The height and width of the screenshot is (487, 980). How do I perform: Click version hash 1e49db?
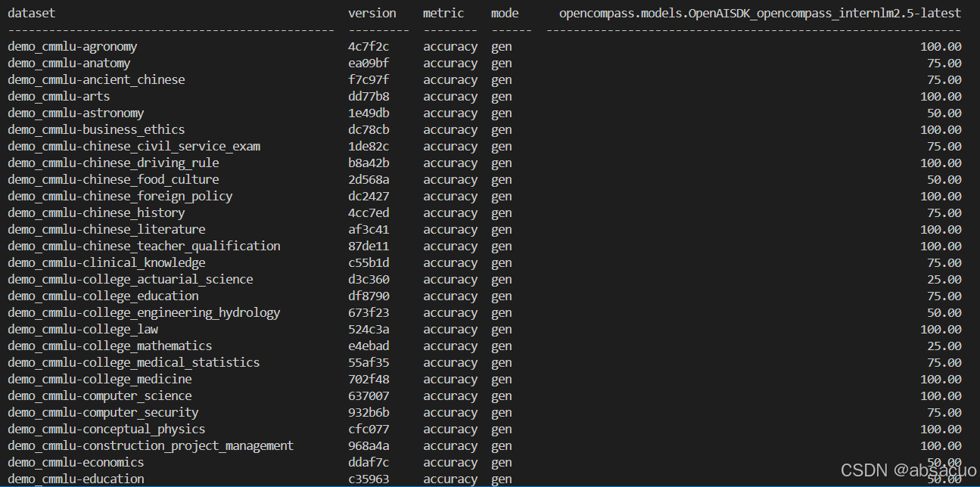369,113
